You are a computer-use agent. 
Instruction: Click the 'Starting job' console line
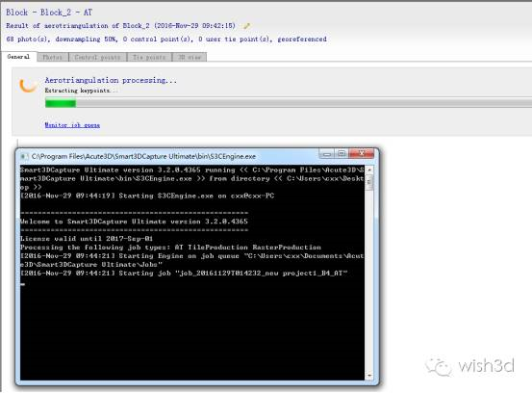[184, 274]
